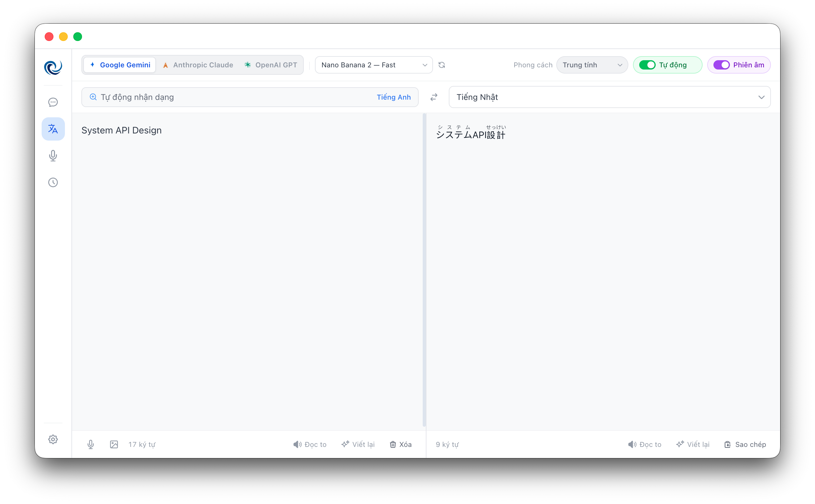Click Đọc to under source text
815x504 pixels.
click(310, 444)
